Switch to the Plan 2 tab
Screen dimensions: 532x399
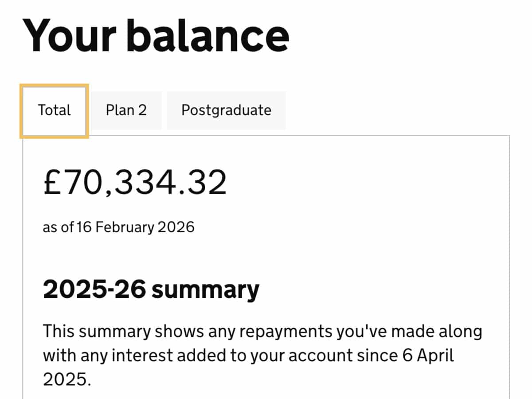point(127,110)
